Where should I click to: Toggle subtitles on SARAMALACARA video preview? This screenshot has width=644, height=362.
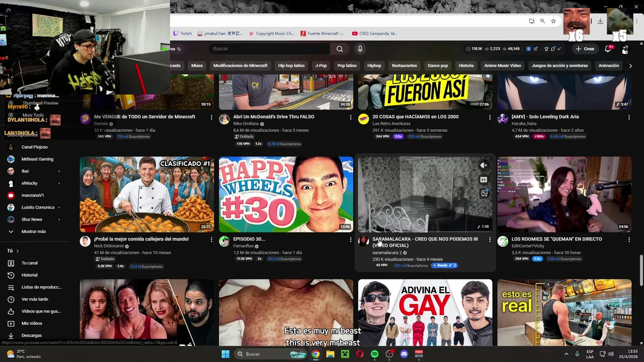[x=484, y=179]
